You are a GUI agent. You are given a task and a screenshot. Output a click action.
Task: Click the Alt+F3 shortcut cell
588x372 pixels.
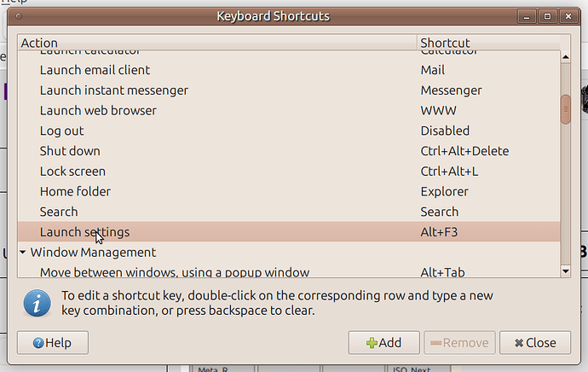pos(441,232)
